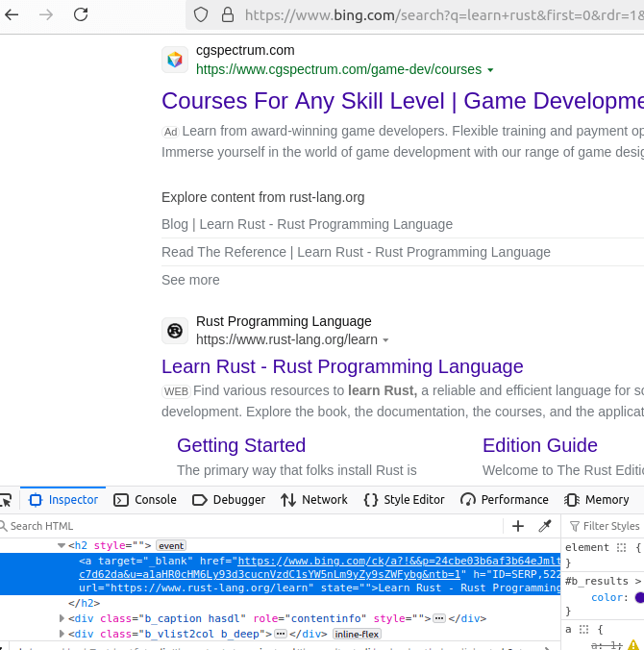Expand the b_caption hasdl div node
This screenshot has height=650, width=644.
click(x=62, y=618)
